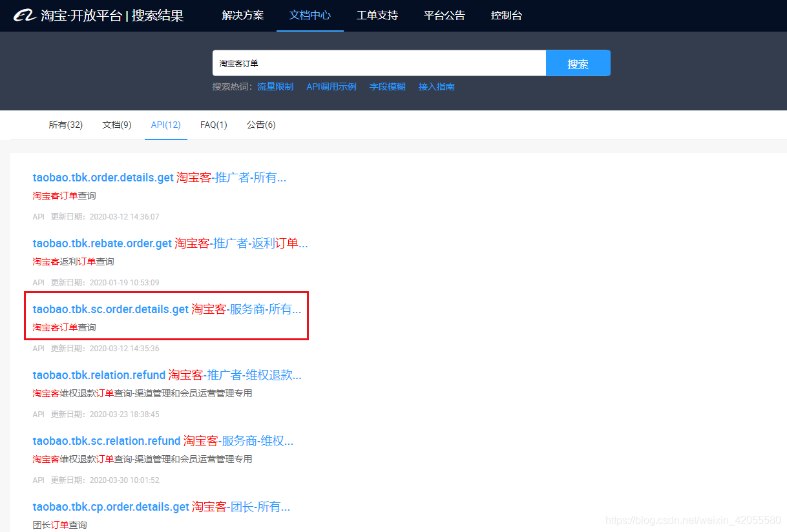The height and width of the screenshot is (532, 787).
Task: Click the description under taobao.tbk.order.details.get
Action: 64,196
